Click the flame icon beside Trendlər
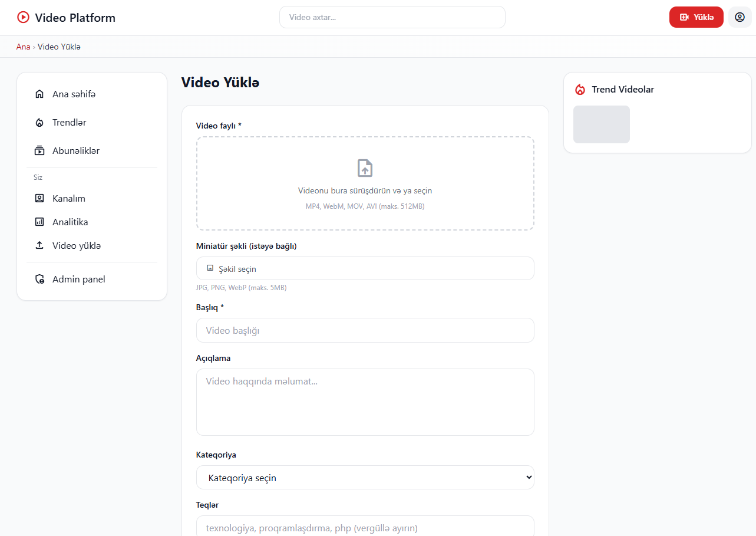Viewport: 756px width, 536px height. [x=39, y=123]
